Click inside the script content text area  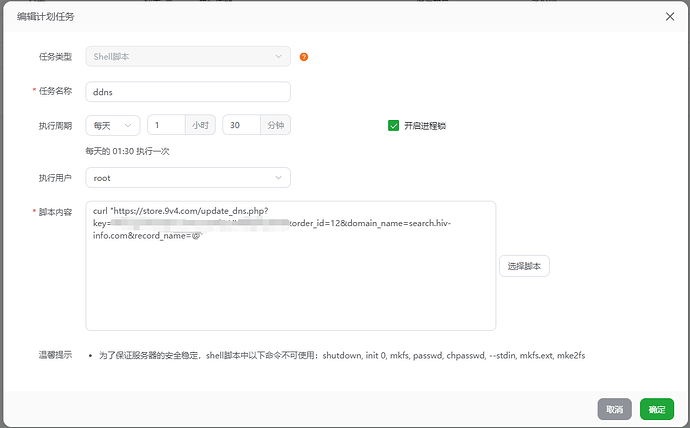click(290, 266)
